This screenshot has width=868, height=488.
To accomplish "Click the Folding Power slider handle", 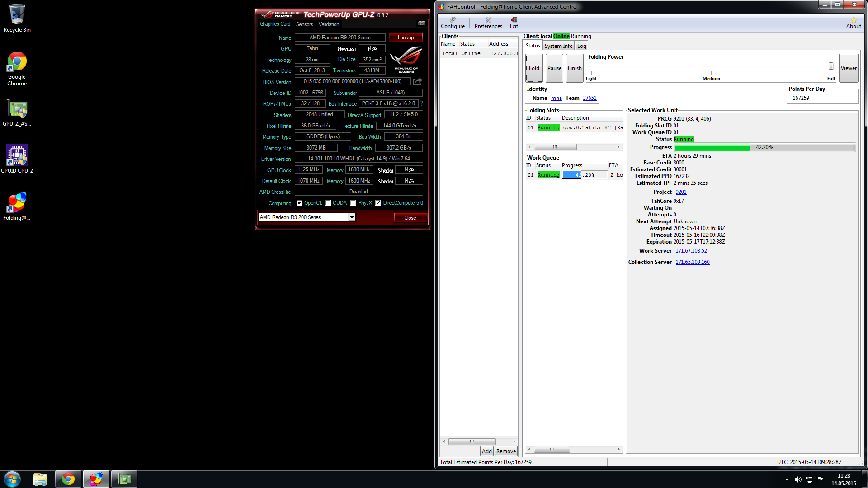I will coord(830,66).
